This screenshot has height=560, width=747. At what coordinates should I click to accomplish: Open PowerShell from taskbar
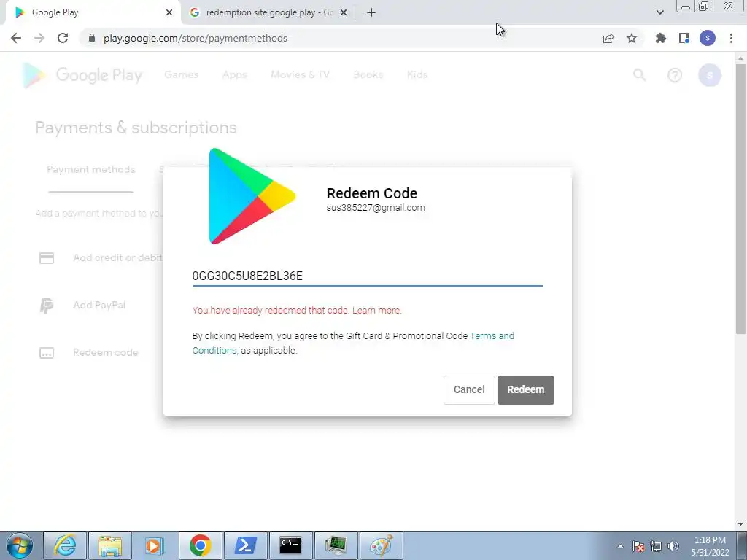(x=245, y=545)
